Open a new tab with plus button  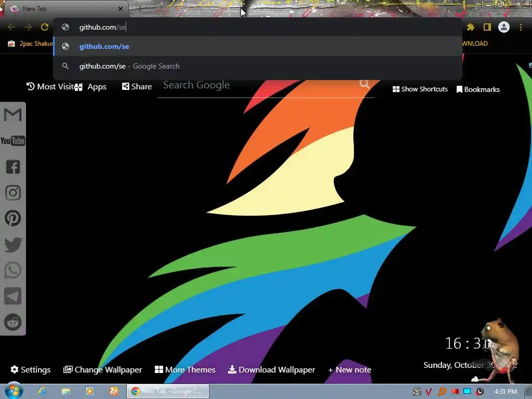140,9
